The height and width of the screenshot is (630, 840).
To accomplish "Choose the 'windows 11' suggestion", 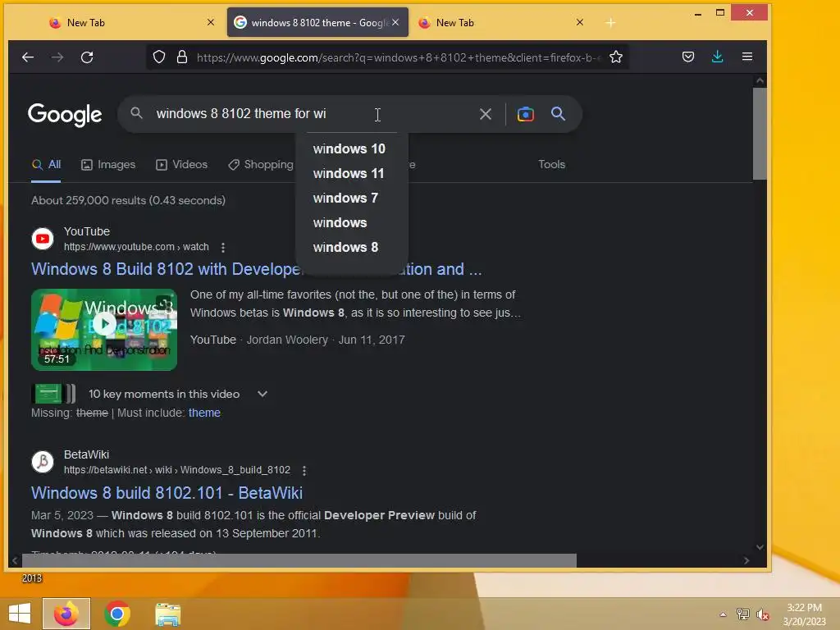I will 349,173.
